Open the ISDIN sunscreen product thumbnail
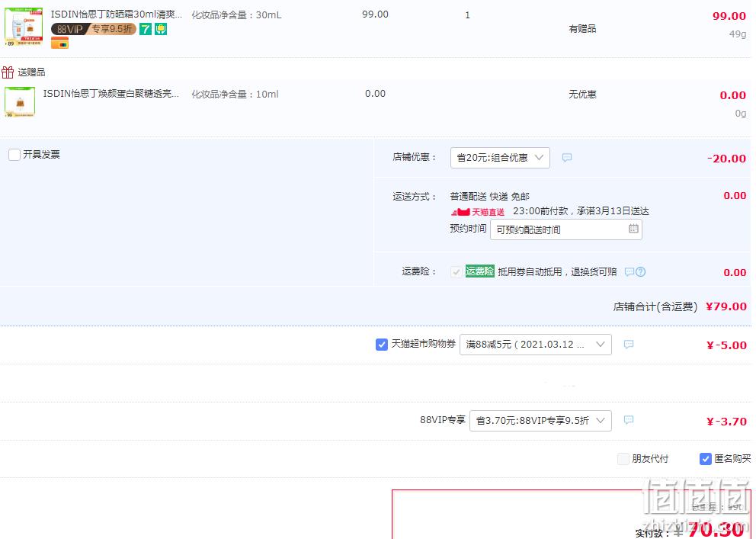 [23, 27]
